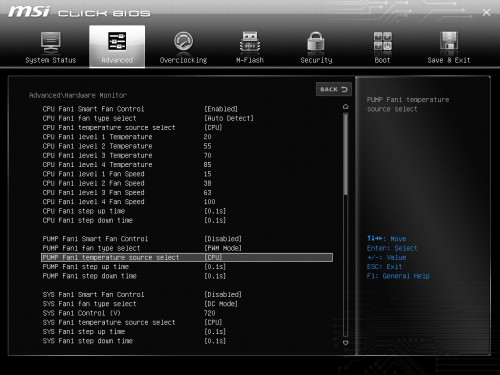Toggle PUMP Fan1 Smart Fan Control [Disabled]
This screenshot has width=500, height=375.
pos(223,239)
